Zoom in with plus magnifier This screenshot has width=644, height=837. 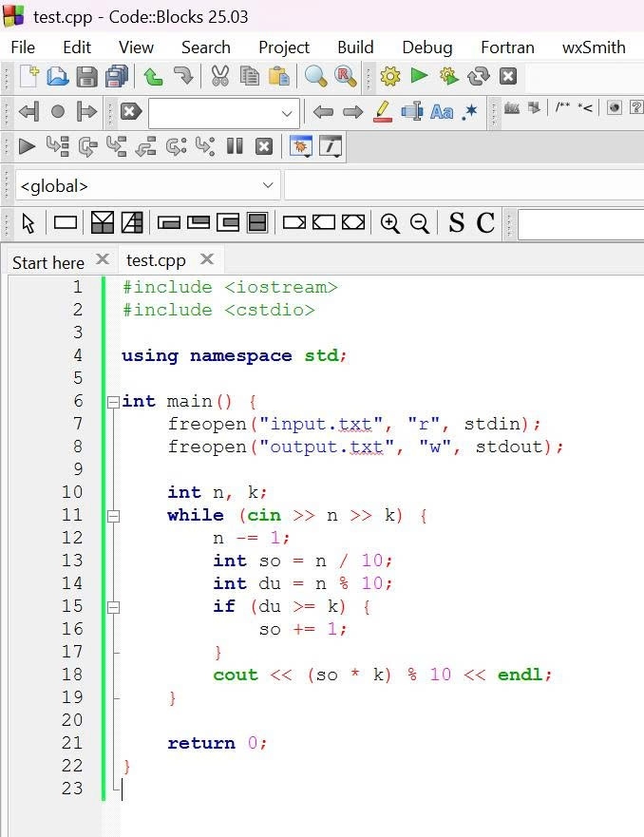390,222
